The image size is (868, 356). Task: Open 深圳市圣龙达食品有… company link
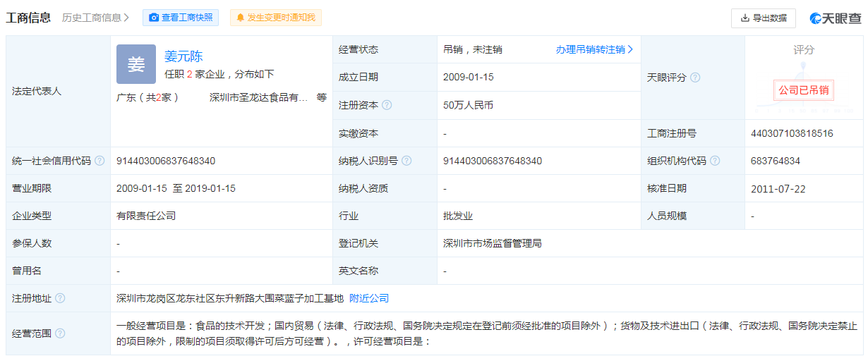pyautogui.click(x=259, y=97)
